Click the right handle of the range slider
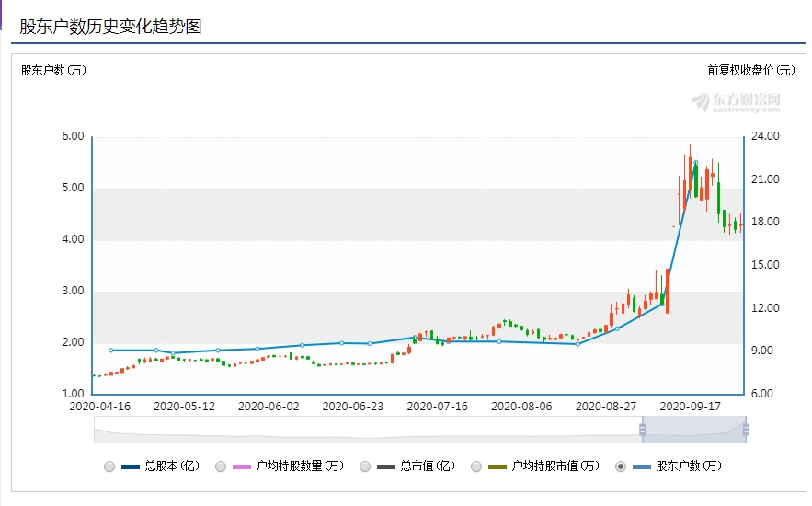 [746, 430]
